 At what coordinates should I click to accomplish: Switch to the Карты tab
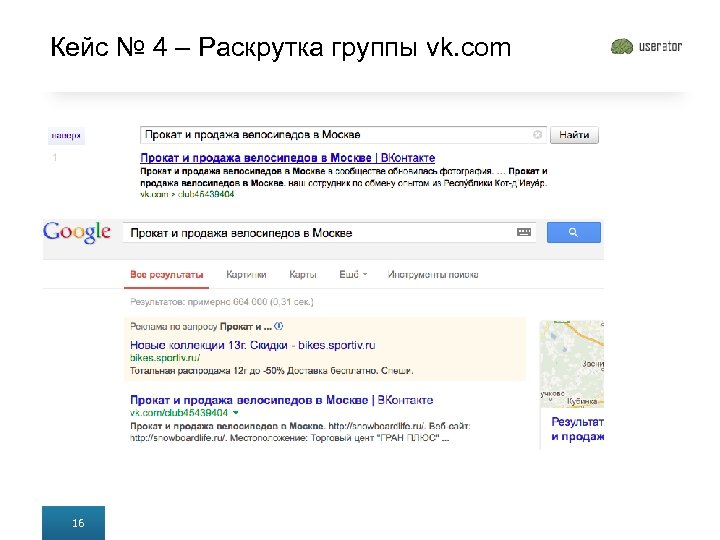[303, 275]
